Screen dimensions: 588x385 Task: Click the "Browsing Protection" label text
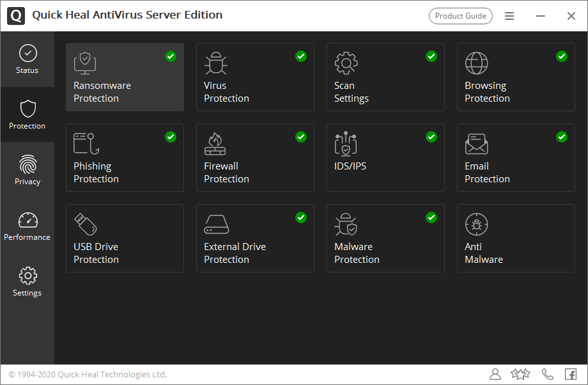point(487,92)
